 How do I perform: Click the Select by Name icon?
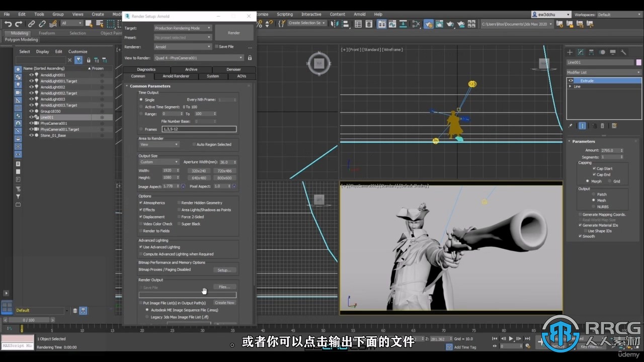[x=100, y=24]
